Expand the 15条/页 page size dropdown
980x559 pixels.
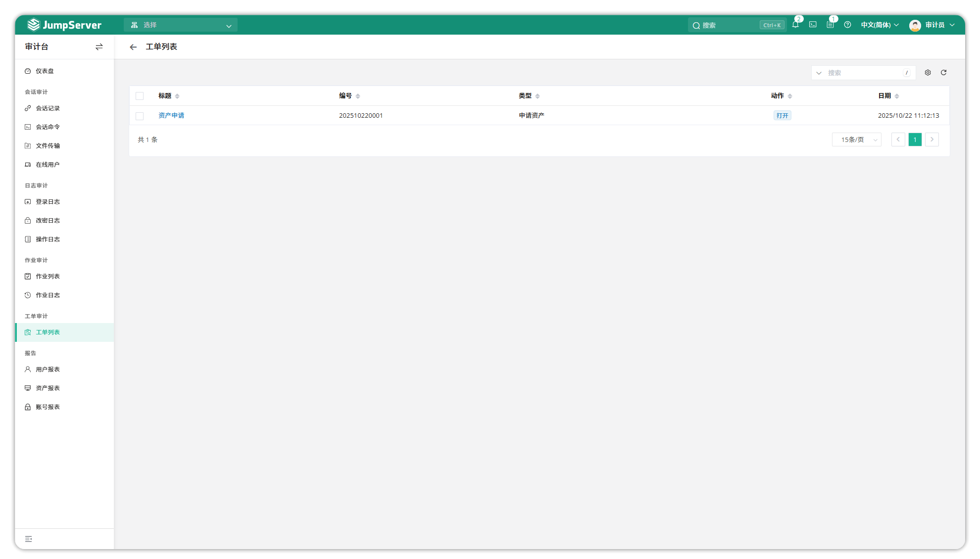pos(856,140)
